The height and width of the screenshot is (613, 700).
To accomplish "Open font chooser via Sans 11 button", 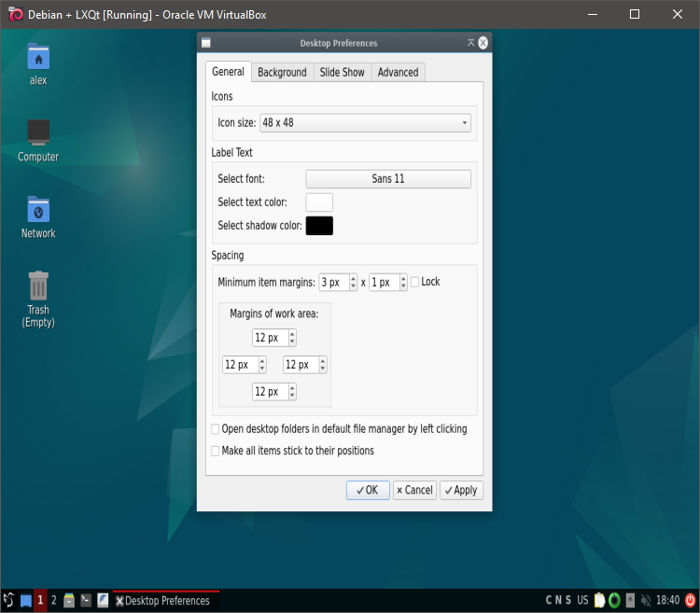I will tap(388, 179).
